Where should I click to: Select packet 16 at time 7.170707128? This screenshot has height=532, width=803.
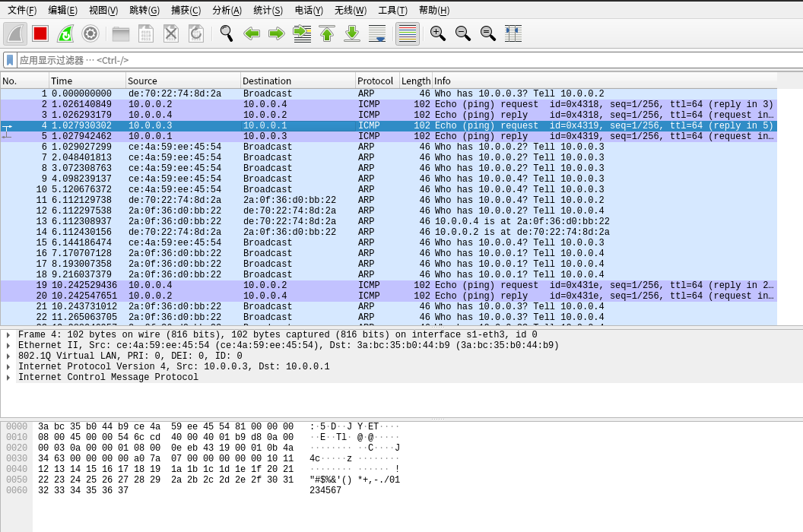coord(389,253)
